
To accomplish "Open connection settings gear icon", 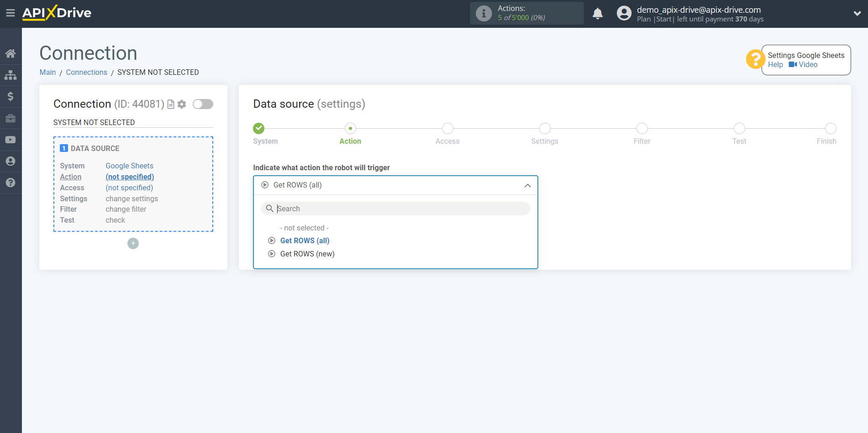I will pos(182,104).
